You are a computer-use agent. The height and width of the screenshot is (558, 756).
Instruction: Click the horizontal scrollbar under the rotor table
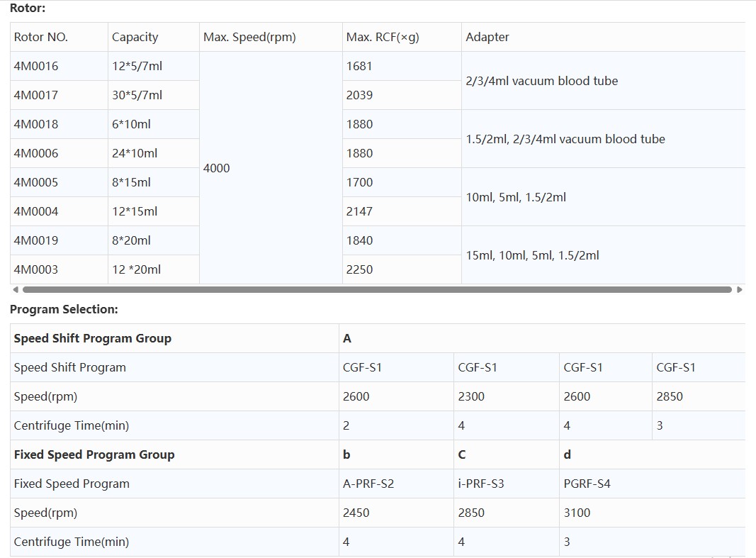377,289
